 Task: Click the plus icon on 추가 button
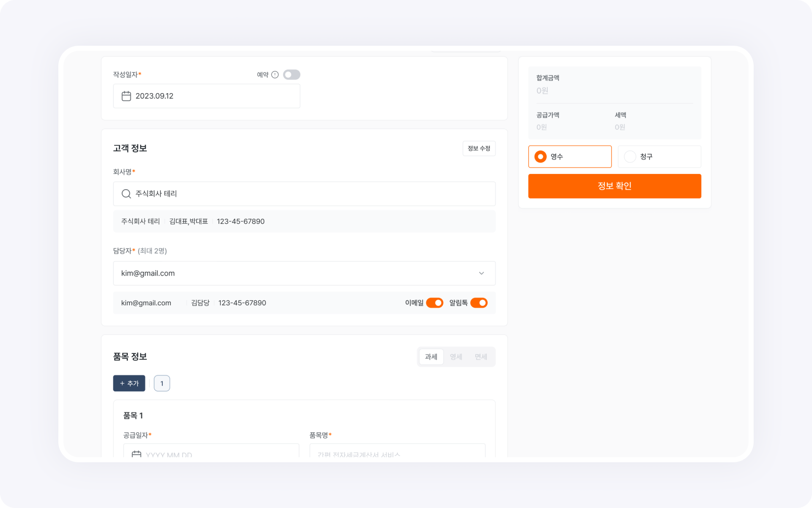123,383
